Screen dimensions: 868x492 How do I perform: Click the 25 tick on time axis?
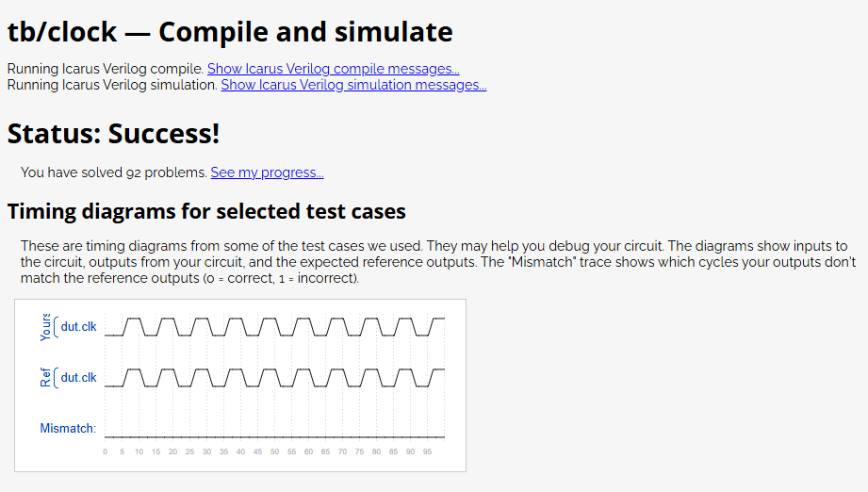189,451
